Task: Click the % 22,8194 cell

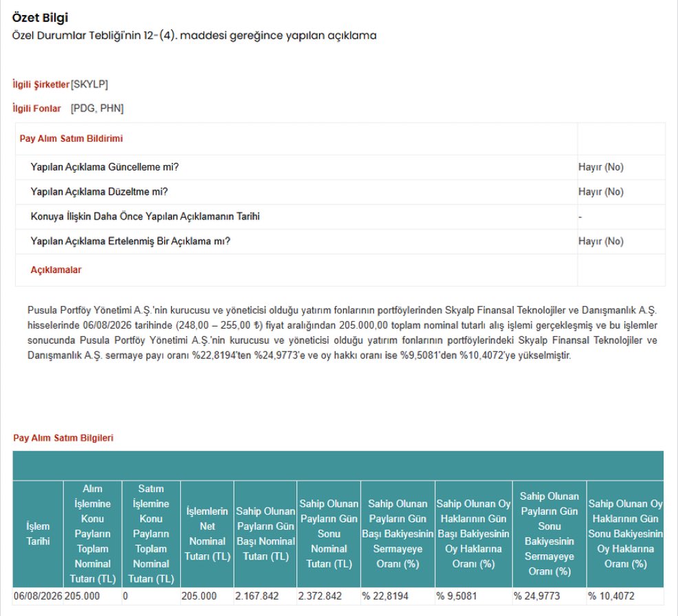Action: click(398, 596)
